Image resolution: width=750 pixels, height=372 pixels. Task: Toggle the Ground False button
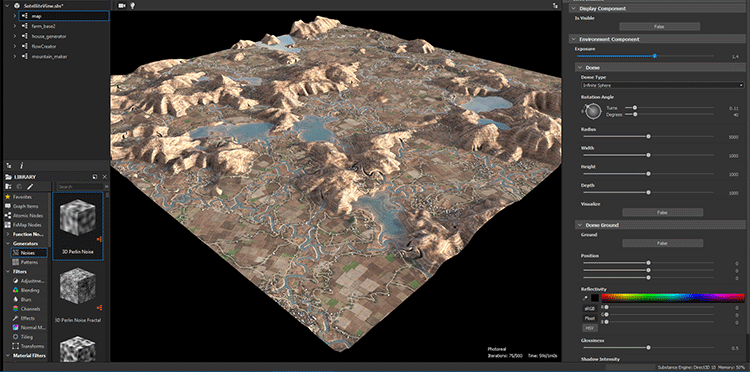[x=662, y=243]
